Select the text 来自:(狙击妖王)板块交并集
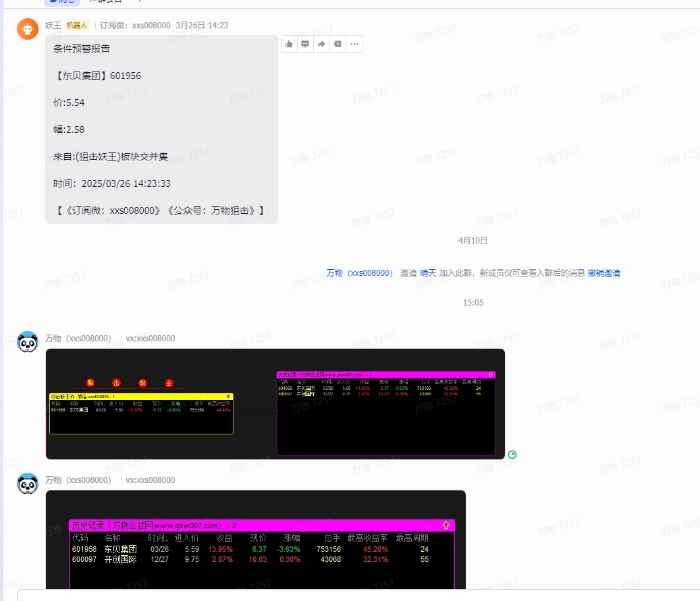The width and height of the screenshot is (700, 601). click(111, 156)
